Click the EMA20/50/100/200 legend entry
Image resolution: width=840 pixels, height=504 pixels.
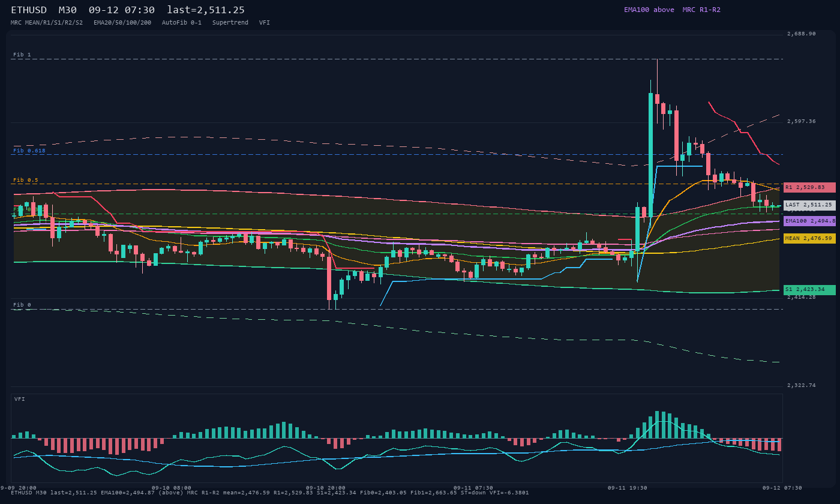[x=122, y=22]
